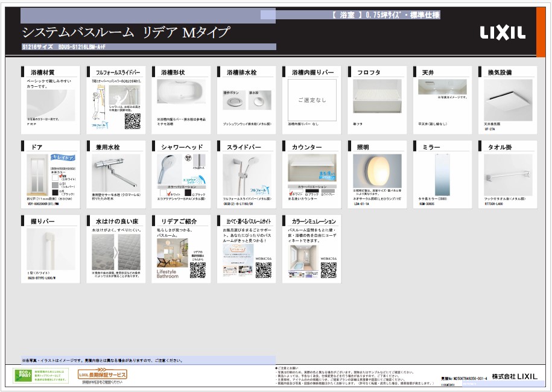Click the 見積No estimate number in footer
552x392 pixels.
pyautogui.click(x=464, y=378)
